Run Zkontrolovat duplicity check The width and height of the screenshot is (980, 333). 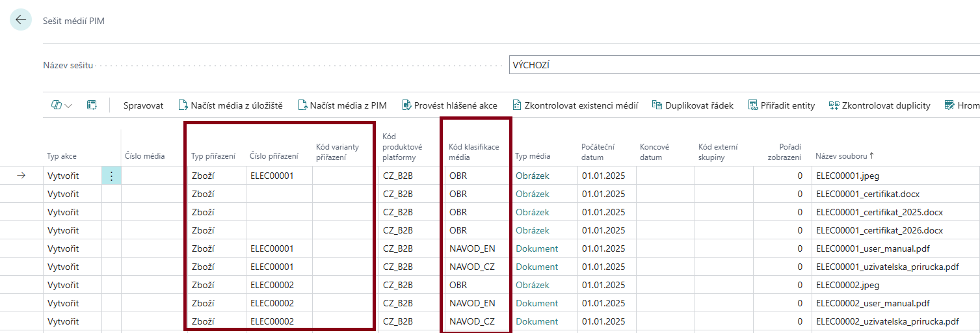coord(879,105)
